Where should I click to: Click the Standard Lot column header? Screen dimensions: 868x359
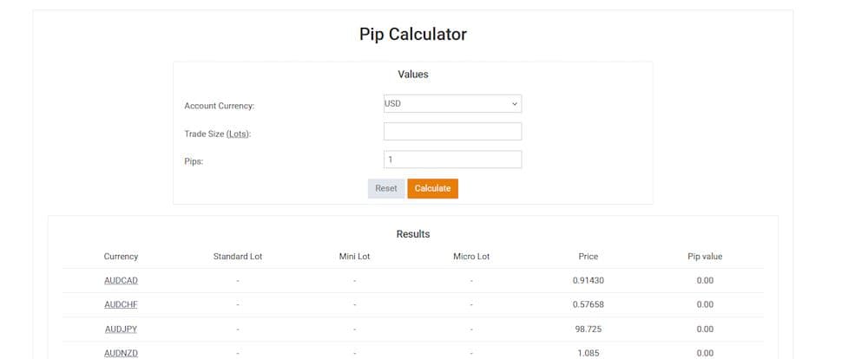238,257
